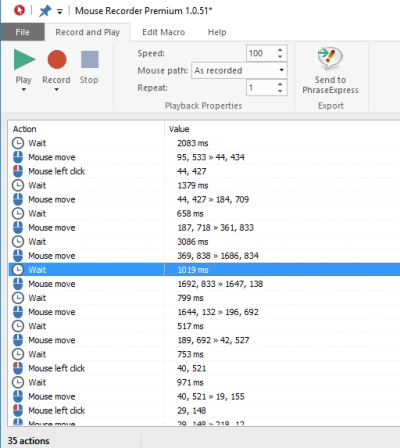Viewport: 400px width, 448px height.
Task: Increase the Speed value with up arrow
Action: point(280,50)
